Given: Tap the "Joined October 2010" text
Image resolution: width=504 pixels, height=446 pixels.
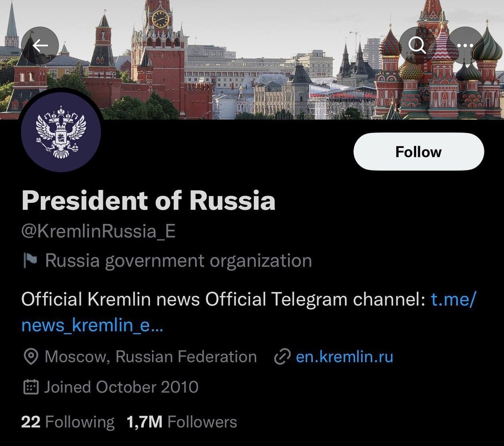Looking at the screenshot, I should pos(121,387).
